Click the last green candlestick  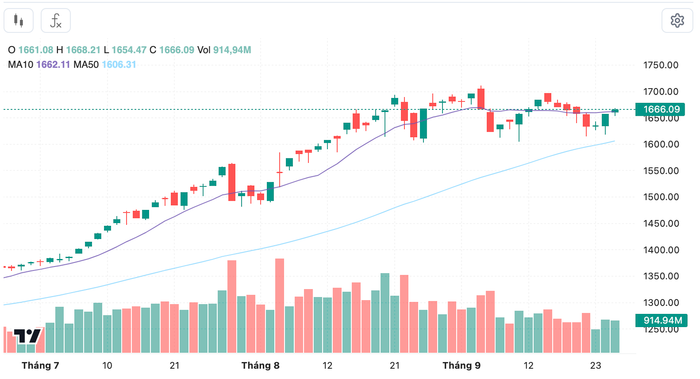coord(615,111)
